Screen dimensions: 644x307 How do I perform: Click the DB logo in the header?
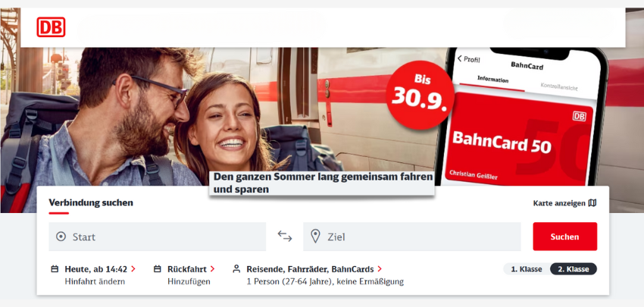(51, 27)
